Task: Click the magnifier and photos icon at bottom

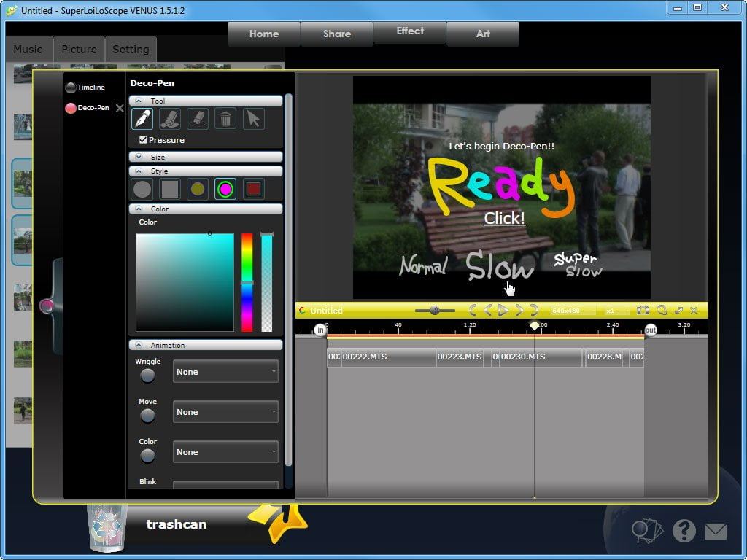Action: [x=647, y=531]
